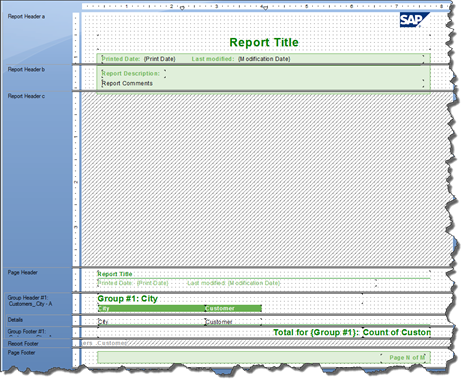
Task: Select the green Customer column header
Action: [x=233, y=308]
